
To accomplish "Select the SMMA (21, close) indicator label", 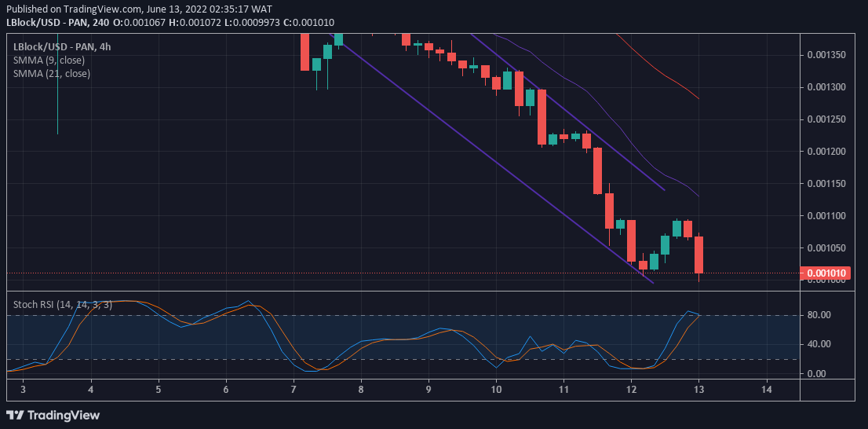I will [52, 73].
